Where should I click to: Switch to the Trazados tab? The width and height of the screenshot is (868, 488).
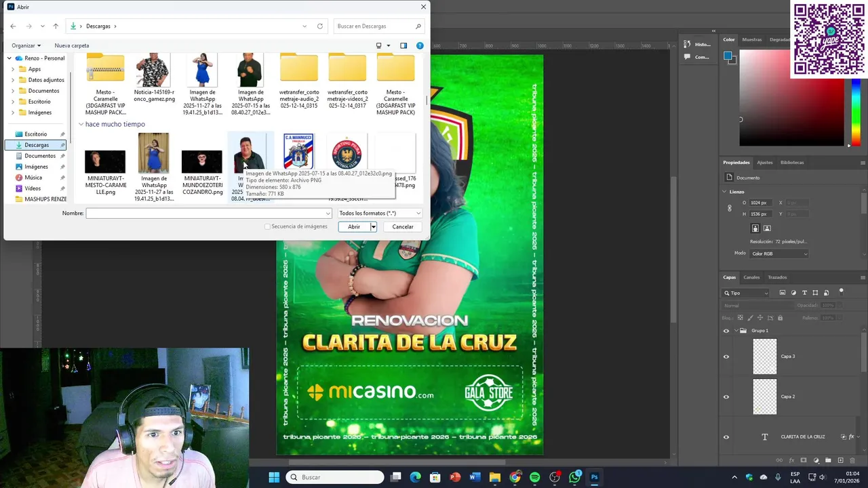pyautogui.click(x=777, y=277)
